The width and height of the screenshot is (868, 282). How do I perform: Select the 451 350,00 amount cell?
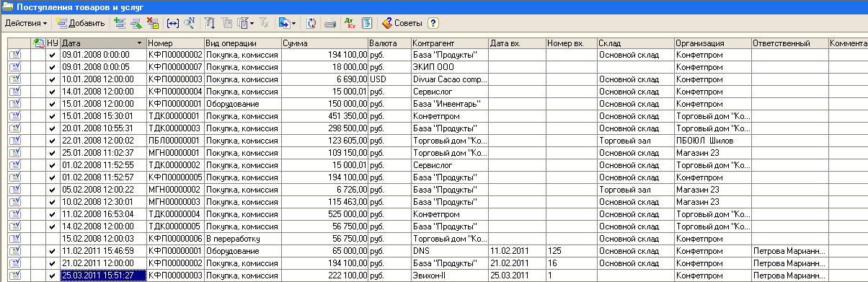tap(324, 116)
